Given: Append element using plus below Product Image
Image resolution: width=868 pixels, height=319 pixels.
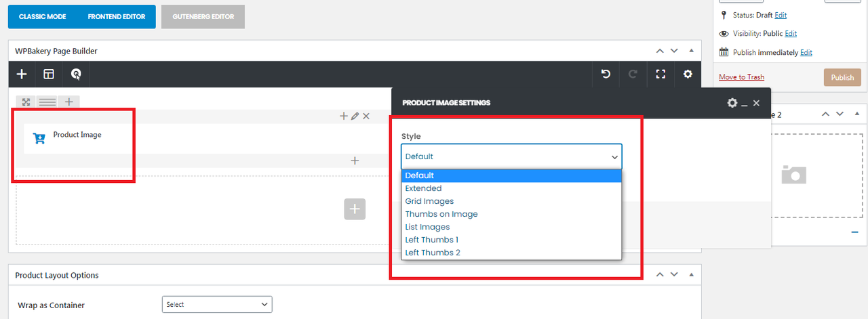Looking at the screenshot, I should pos(354,161).
